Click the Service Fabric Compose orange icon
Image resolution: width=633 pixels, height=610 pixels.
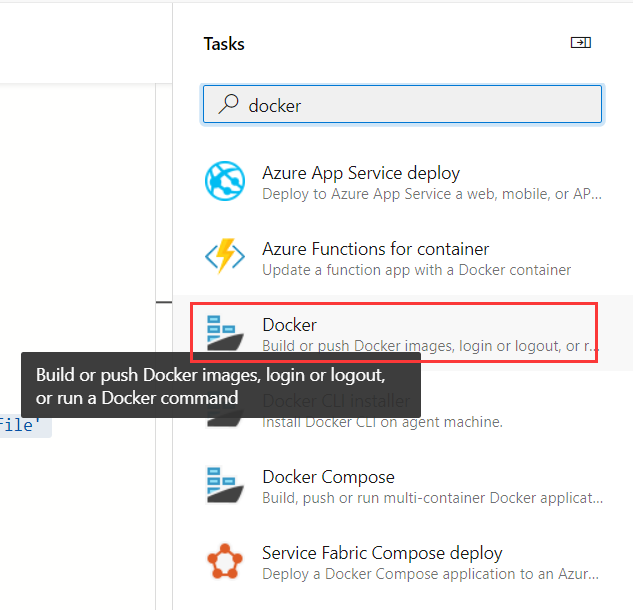coord(225,562)
